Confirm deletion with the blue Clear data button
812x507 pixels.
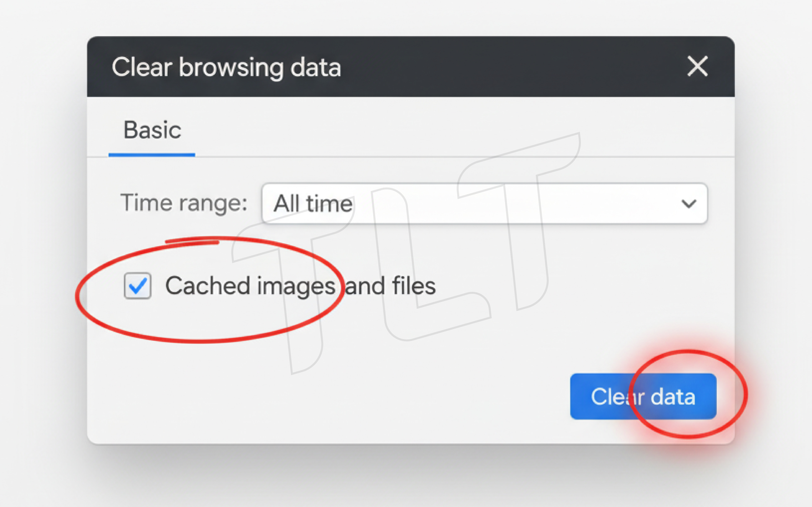coord(643,396)
